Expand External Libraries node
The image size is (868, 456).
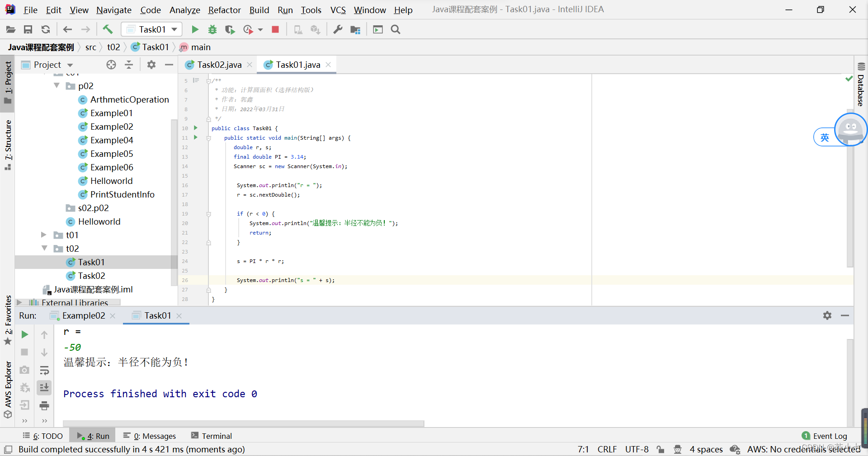[19, 302]
